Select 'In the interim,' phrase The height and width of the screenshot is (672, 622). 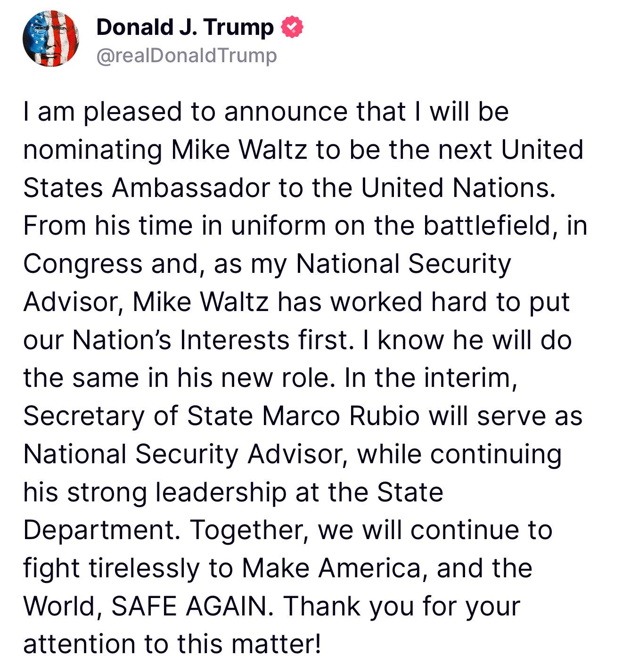pos(431,378)
